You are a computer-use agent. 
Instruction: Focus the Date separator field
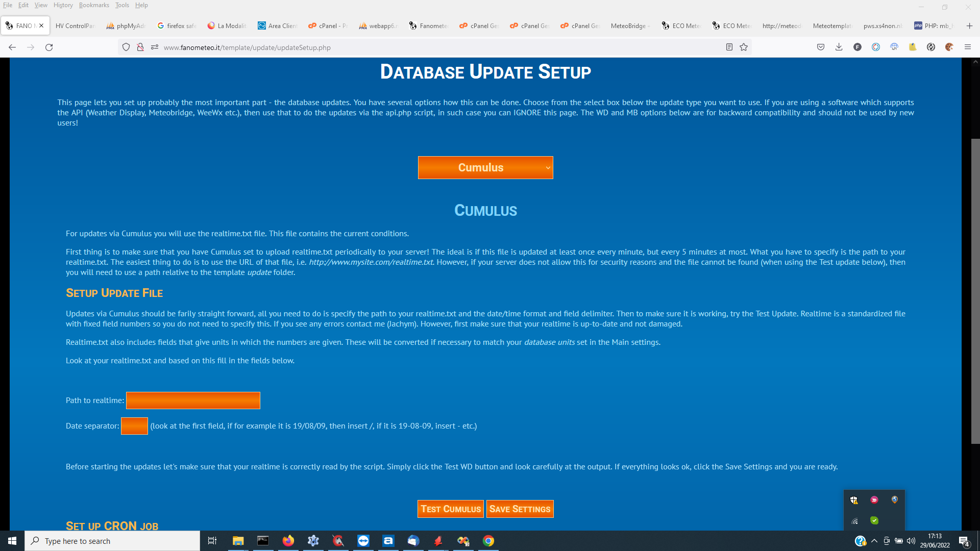click(x=134, y=426)
